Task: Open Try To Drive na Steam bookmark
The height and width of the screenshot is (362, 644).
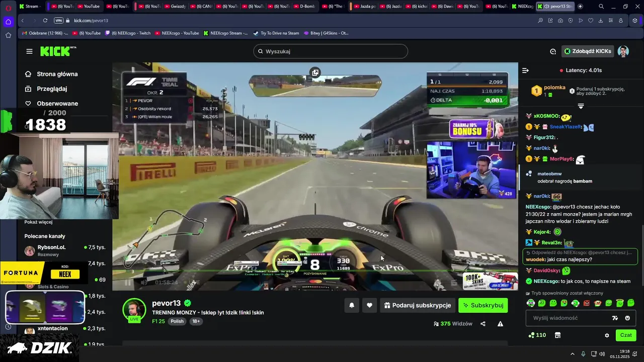Action: tap(276, 33)
